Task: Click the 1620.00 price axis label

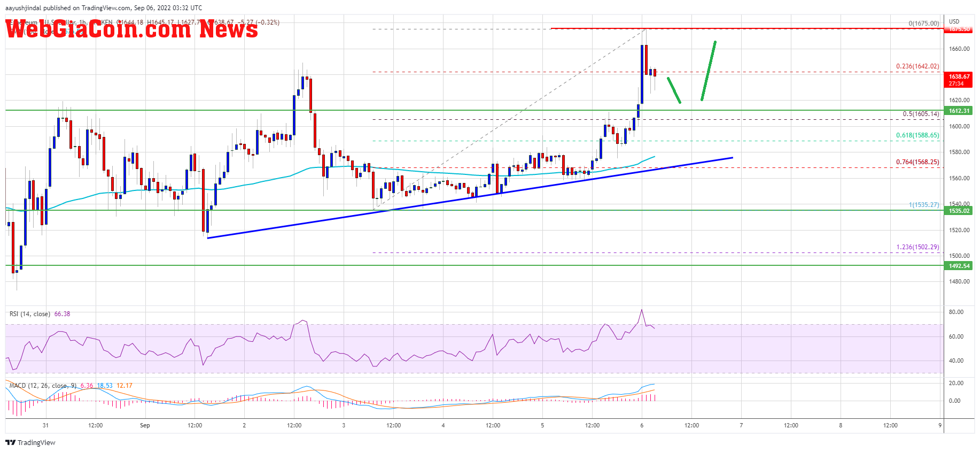Action: (959, 100)
